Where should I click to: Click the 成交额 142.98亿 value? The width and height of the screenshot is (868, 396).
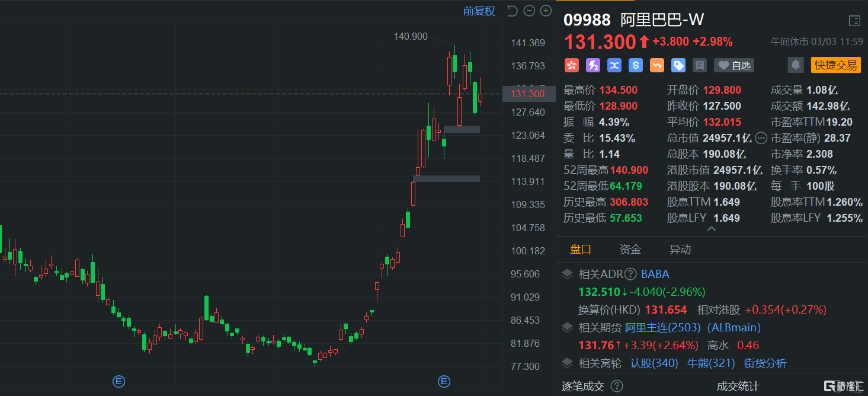point(828,106)
